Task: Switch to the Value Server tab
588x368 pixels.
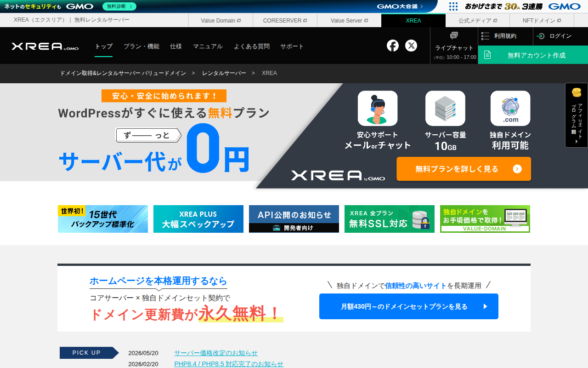Action: pyautogui.click(x=349, y=21)
